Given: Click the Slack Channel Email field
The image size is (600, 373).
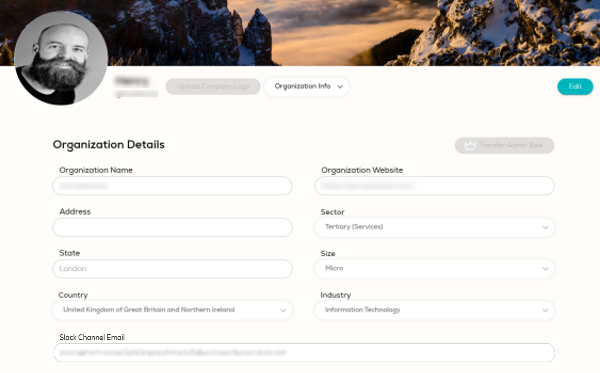Looking at the screenshot, I should (304, 353).
